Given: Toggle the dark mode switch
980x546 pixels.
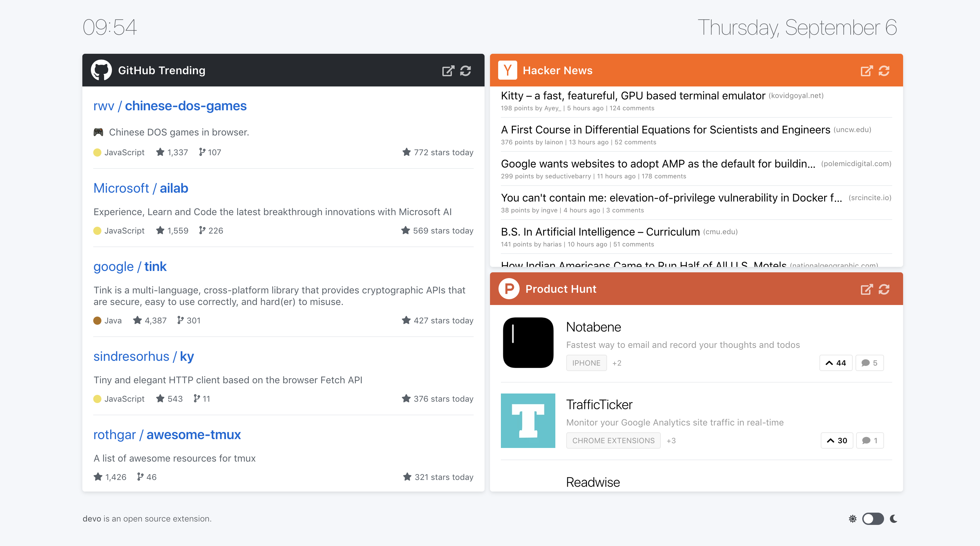Looking at the screenshot, I should (x=873, y=519).
